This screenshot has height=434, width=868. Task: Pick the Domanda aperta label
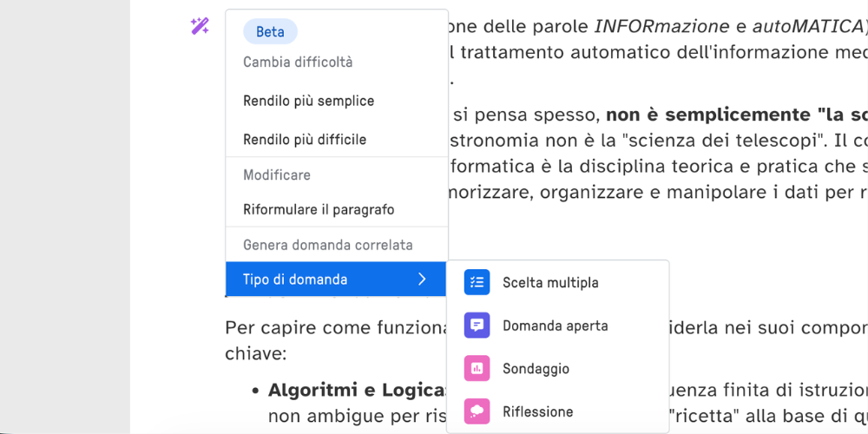[556, 325]
